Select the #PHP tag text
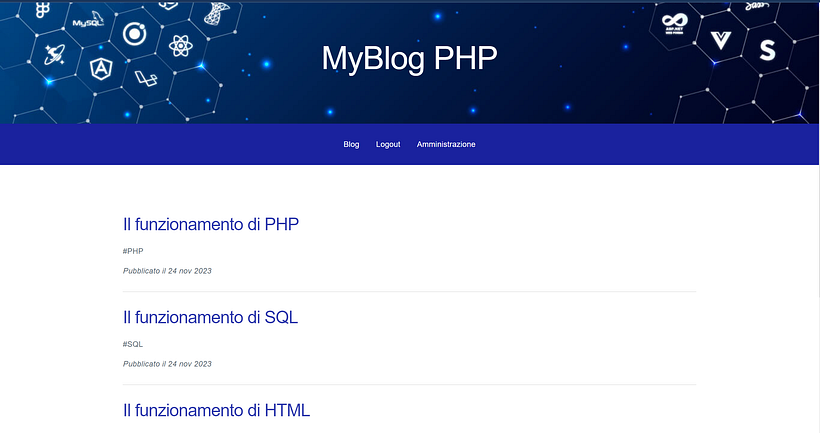 click(133, 251)
